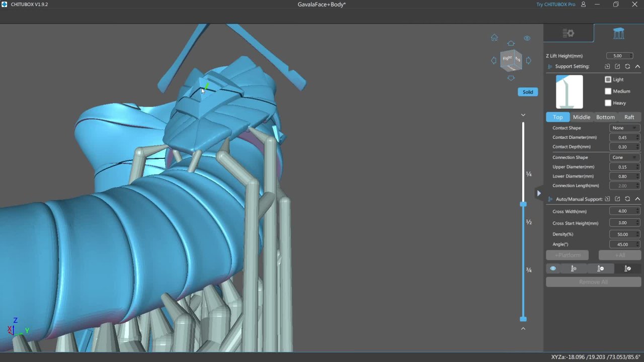Export Auto/Manual Support config icon
The image size is (644, 362).
point(617,199)
